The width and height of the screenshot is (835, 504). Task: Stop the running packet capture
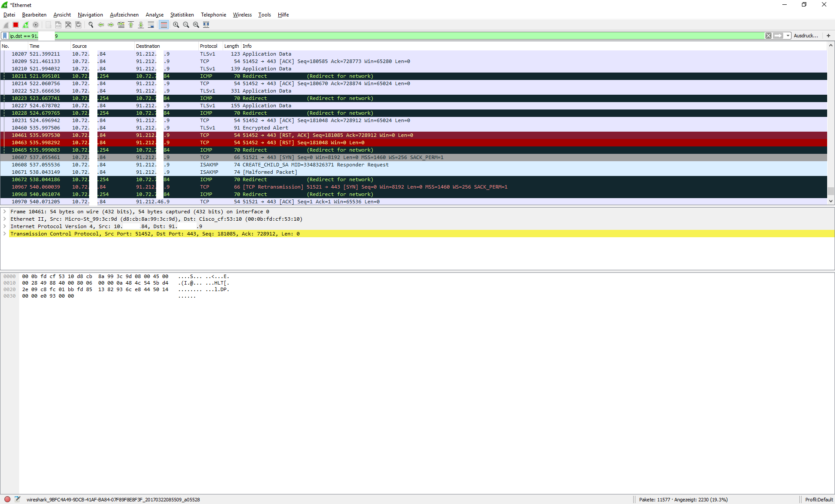pos(16,25)
